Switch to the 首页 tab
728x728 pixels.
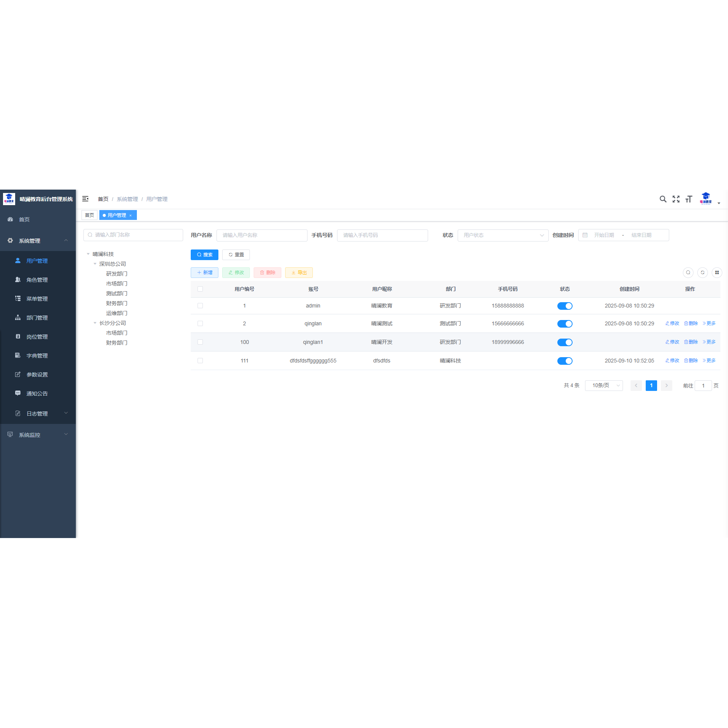pos(89,215)
